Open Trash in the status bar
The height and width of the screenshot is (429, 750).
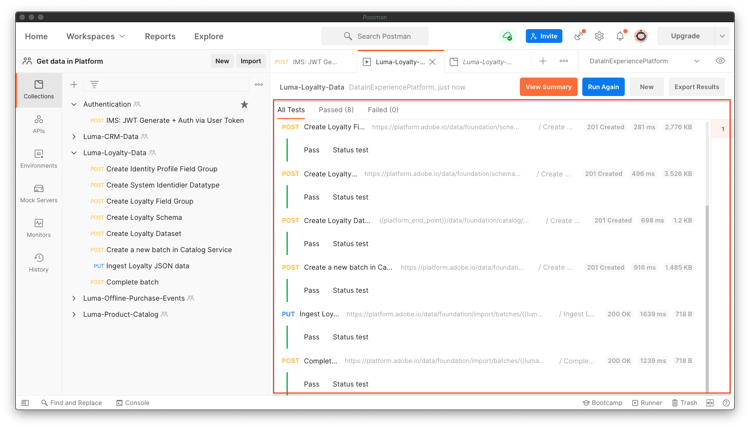pyautogui.click(x=684, y=403)
